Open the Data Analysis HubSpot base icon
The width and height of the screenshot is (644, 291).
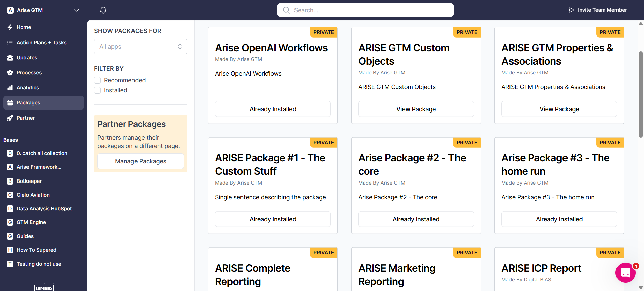10,209
